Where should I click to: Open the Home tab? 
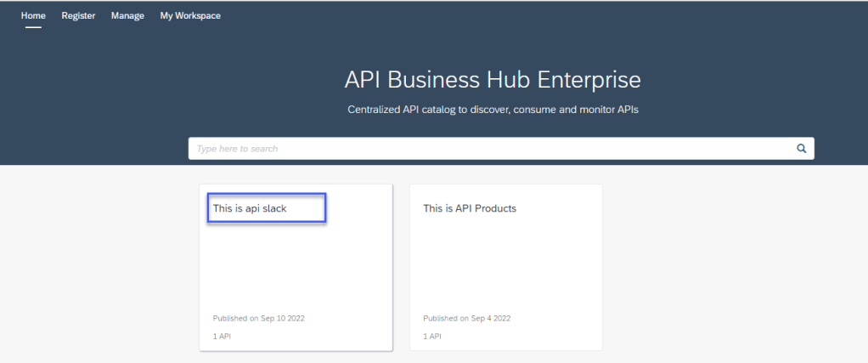pyautogui.click(x=33, y=15)
